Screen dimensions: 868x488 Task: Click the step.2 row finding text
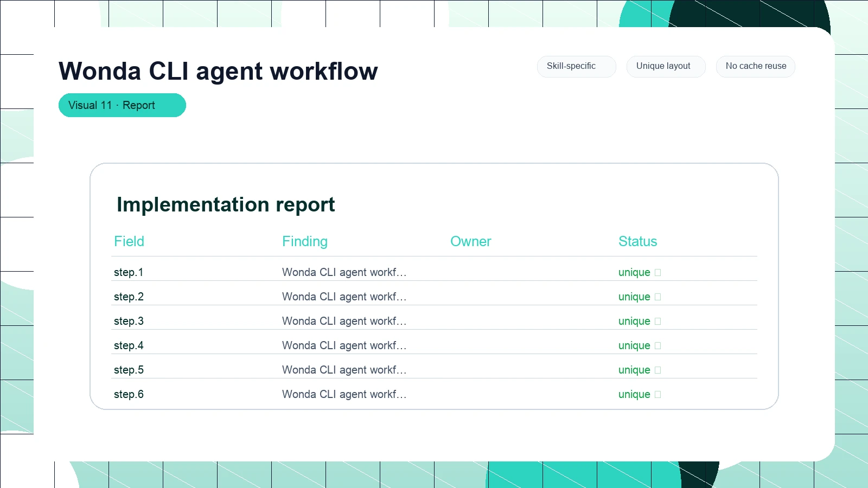point(344,297)
